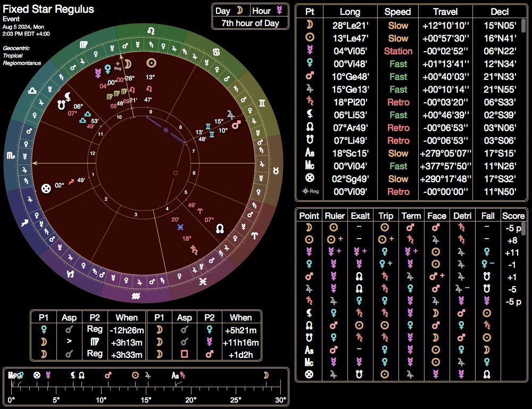Click the +11 score for Mercury

point(512,252)
